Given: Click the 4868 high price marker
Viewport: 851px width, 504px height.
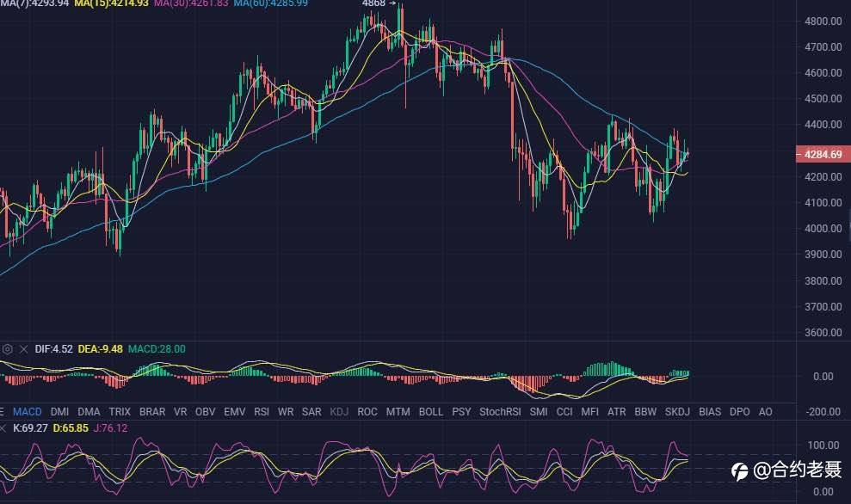Looking at the screenshot, I should [x=379, y=3].
